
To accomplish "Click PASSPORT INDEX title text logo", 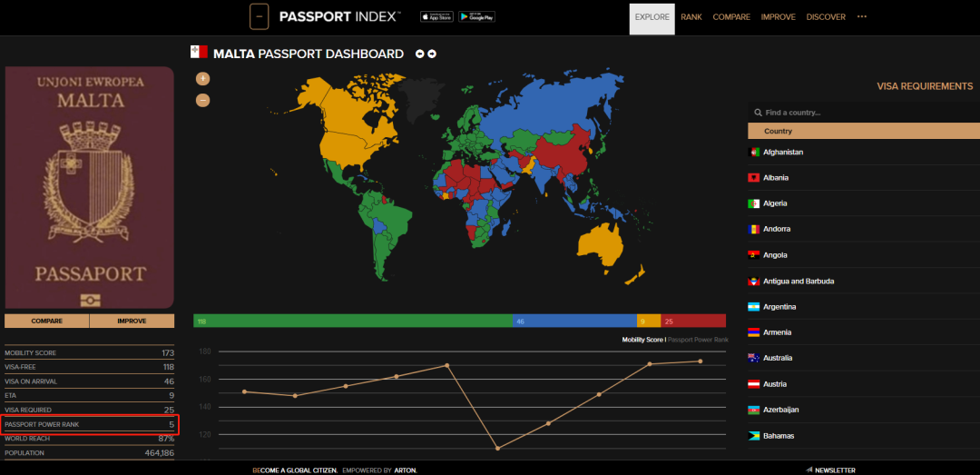I will click(340, 17).
